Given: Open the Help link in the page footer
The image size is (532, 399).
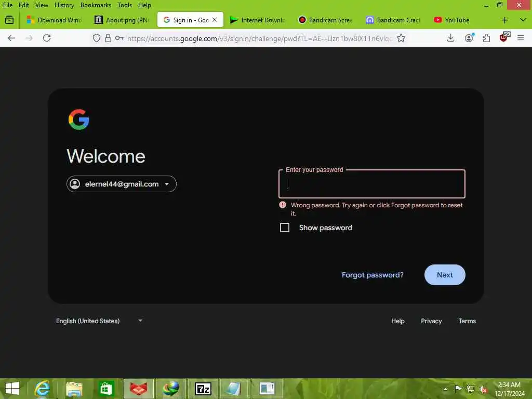Looking at the screenshot, I should pos(397,321).
